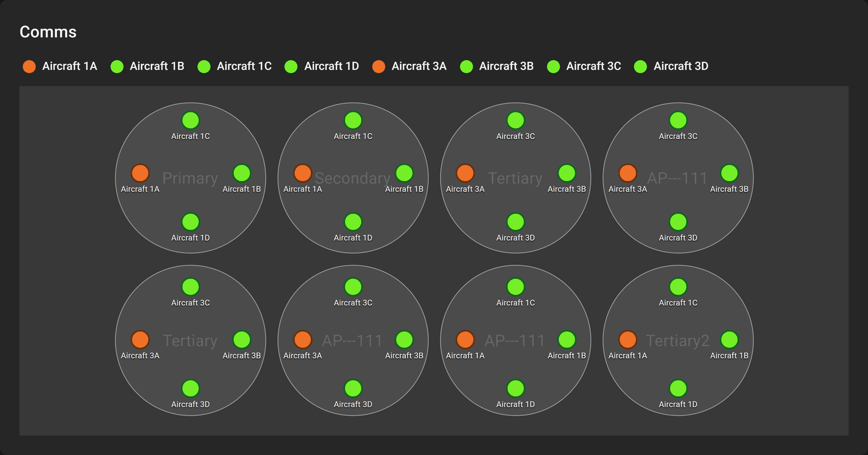Click Aircraft 1A node in Secondary circle

coord(303,173)
